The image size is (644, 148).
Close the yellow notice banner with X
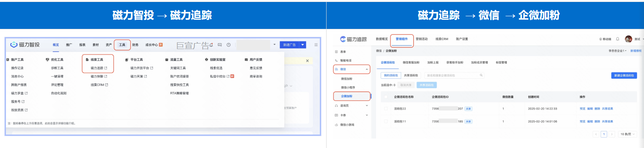(308, 61)
